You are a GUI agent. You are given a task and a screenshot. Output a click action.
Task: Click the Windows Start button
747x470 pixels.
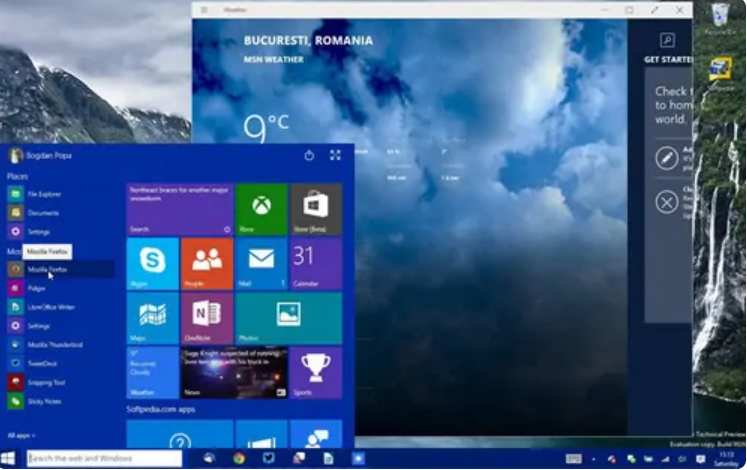[x=8, y=459]
